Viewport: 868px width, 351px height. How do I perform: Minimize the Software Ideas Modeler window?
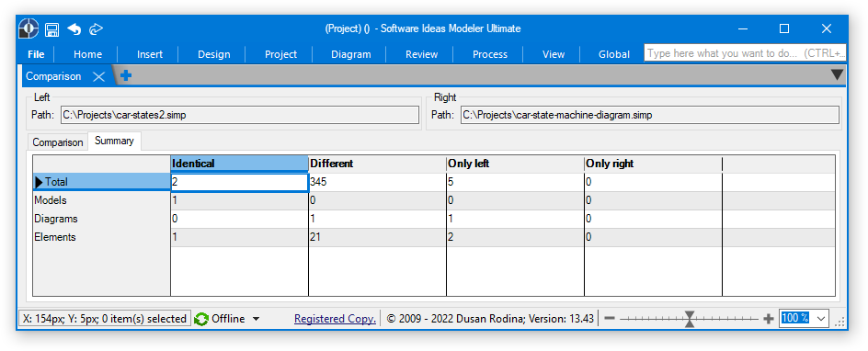point(742,28)
